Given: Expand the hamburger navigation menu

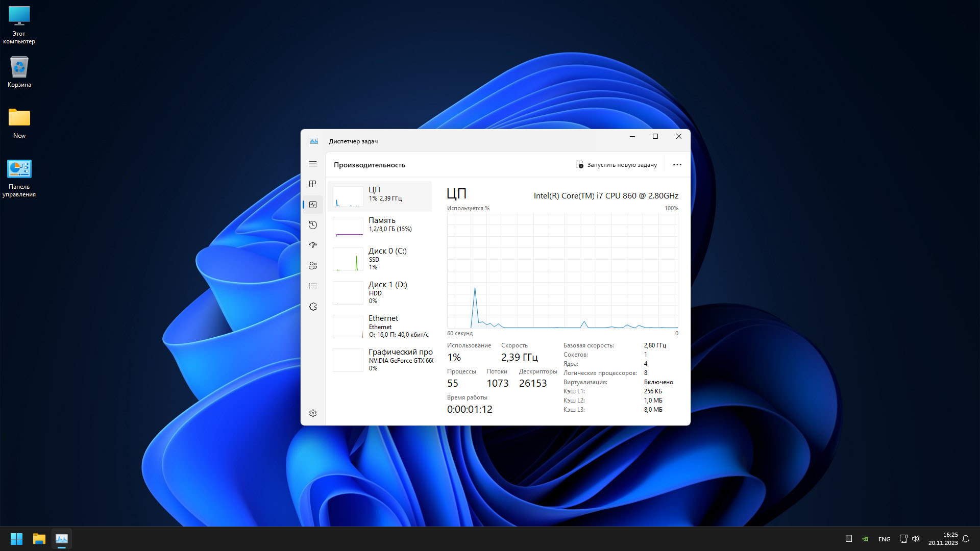Looking at the screenshot, I should [x=313, y=164].
